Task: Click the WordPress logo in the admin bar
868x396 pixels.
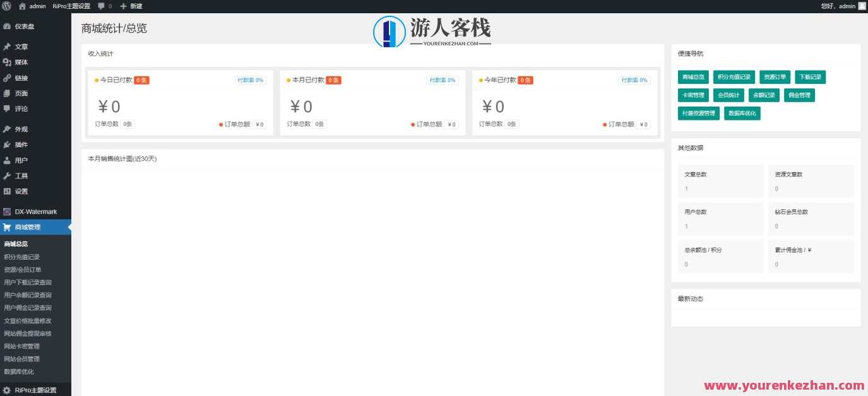Action: 6,6
